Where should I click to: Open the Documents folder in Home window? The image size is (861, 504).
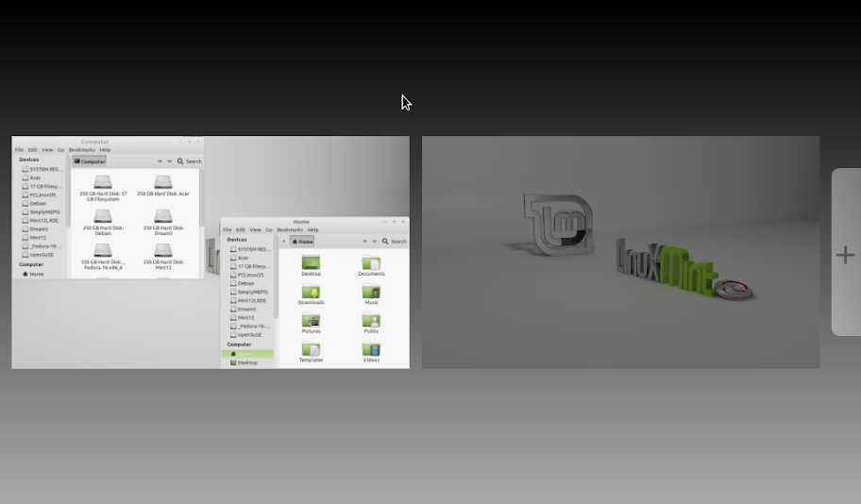pos(371,266)
